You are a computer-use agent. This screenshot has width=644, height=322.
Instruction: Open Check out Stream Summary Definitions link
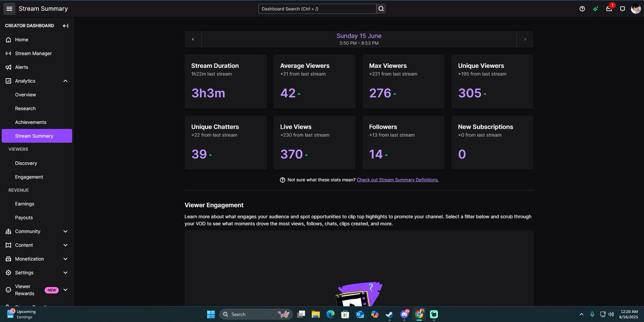coord(398,180)
